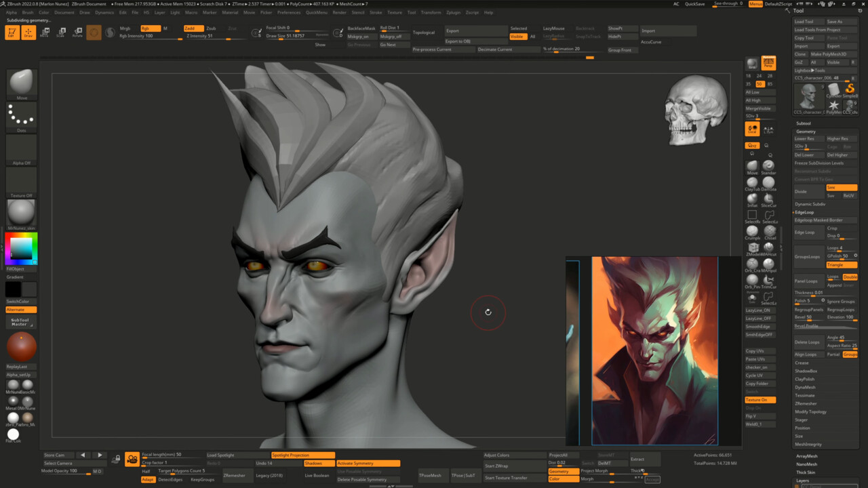
Task: Click Decimate Current button
Action: click(509, 49)
